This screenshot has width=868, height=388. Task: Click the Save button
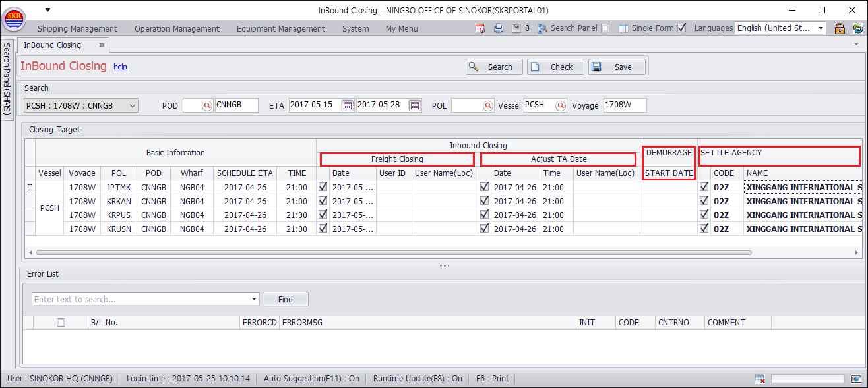point(616,67)
